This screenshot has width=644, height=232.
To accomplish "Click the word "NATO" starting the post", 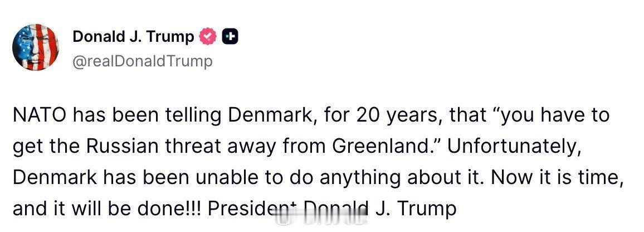I will tap(41, 115).
